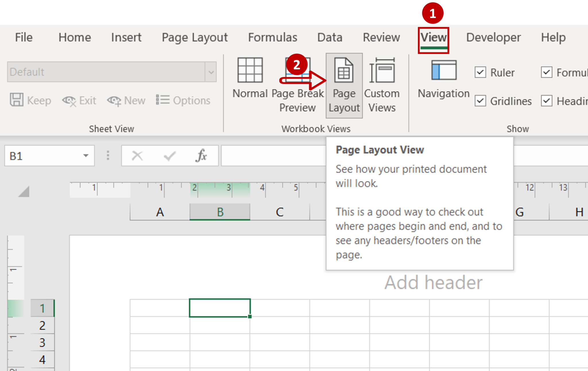588x371 pixels.
Task: Select the View tab in the ribbon
Action: pos(432,37)
